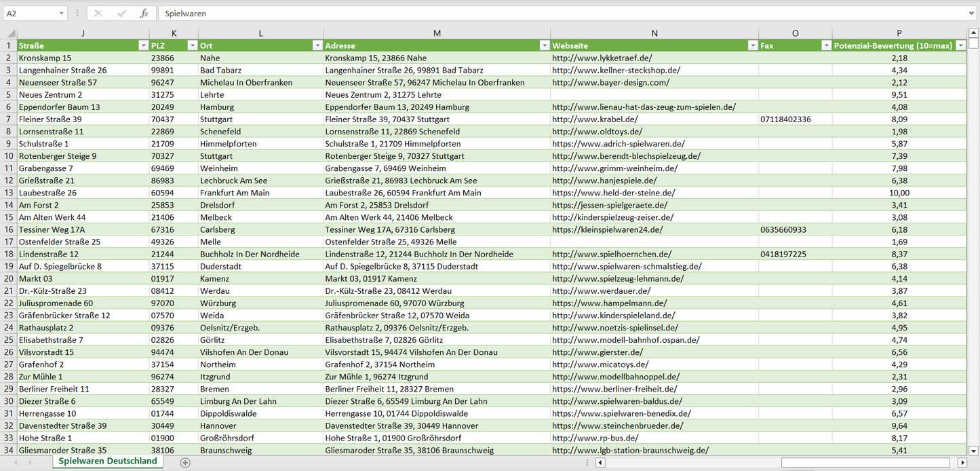This screenshot has width=980, height=471.
Task: Expand the formula bar with the chevron
Action: [x=973, y=14]
